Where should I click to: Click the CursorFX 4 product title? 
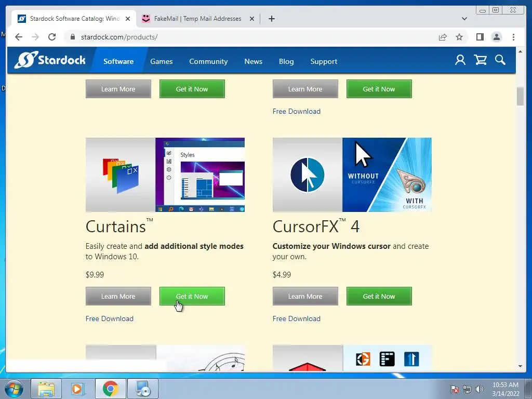(316, 227)
